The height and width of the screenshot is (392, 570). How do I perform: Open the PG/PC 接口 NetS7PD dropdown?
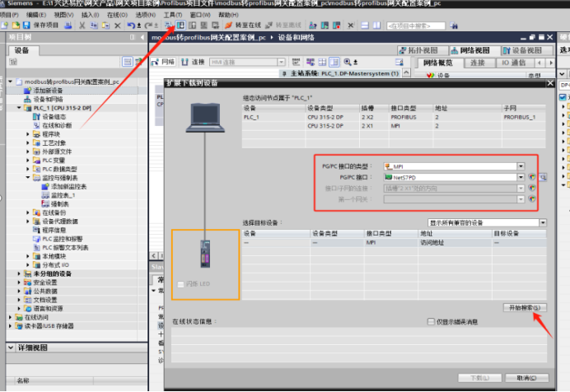521,177
